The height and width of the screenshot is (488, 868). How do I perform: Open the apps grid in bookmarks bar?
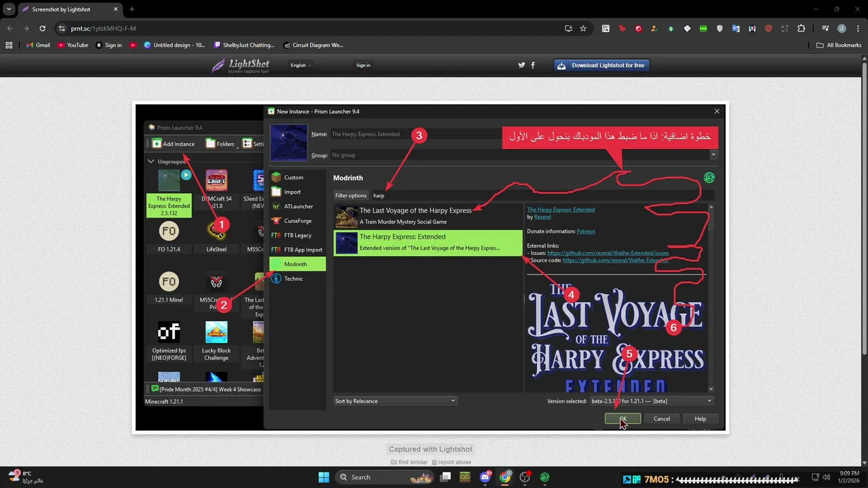[x=9, y=45]
